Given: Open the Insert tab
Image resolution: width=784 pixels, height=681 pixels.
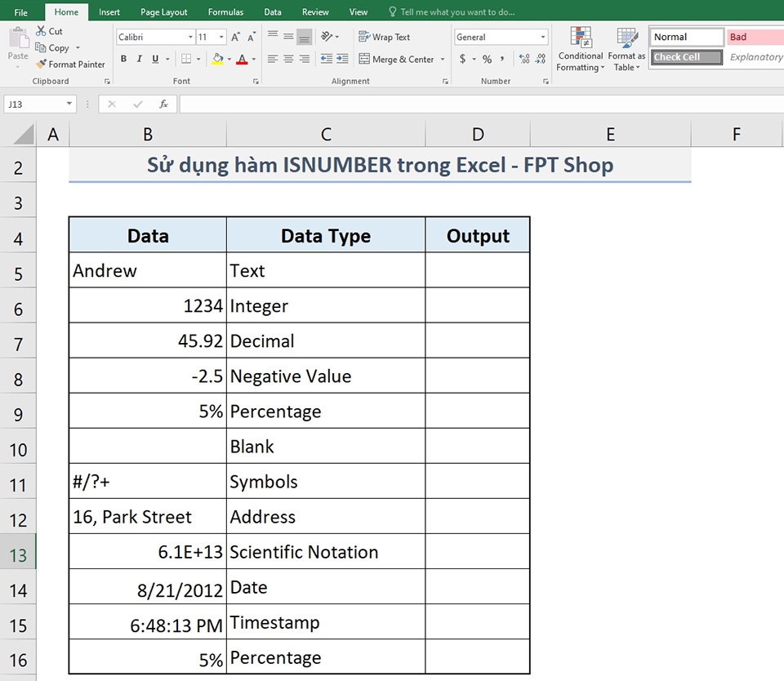Looking at the screenshot, I should (x=109, y=11).
